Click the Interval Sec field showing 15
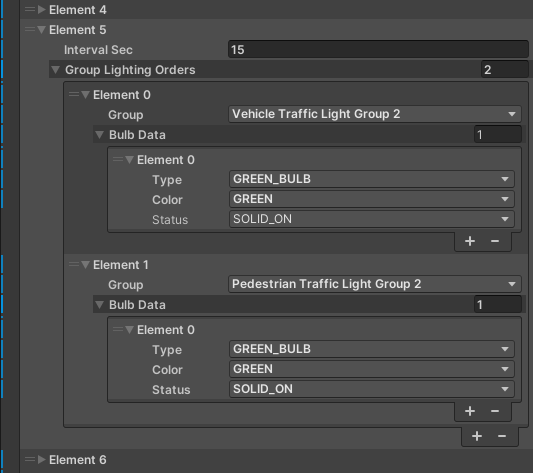The height and width of the screenshot is (473, 533). pyautogui.click(x=378, y=50)
